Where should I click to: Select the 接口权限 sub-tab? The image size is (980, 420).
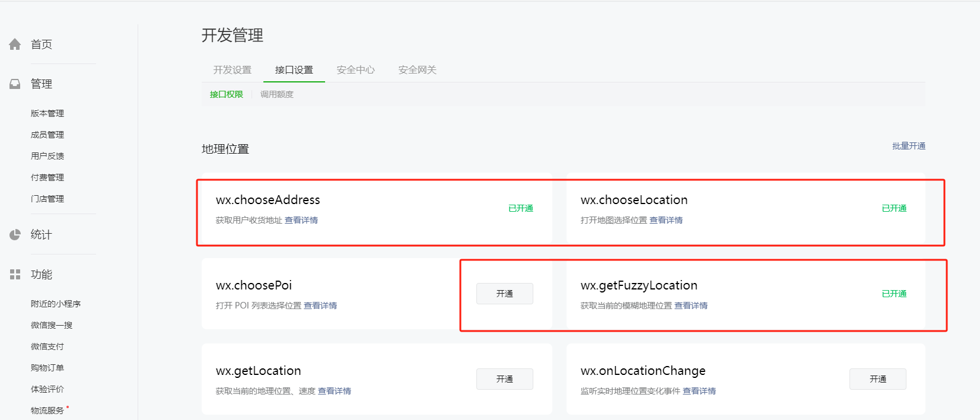tap(227, 94)
